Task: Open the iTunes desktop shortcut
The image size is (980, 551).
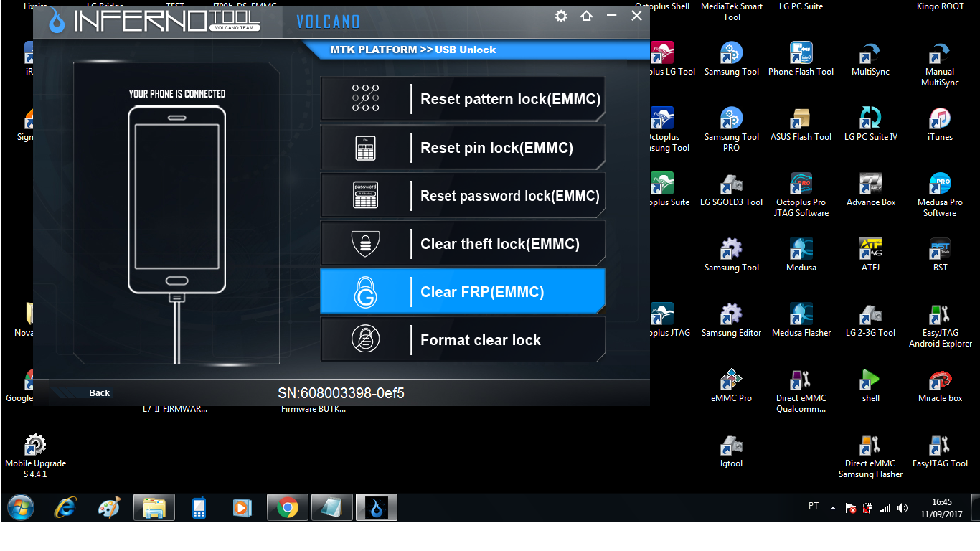Action: click(x=940, y=123)
